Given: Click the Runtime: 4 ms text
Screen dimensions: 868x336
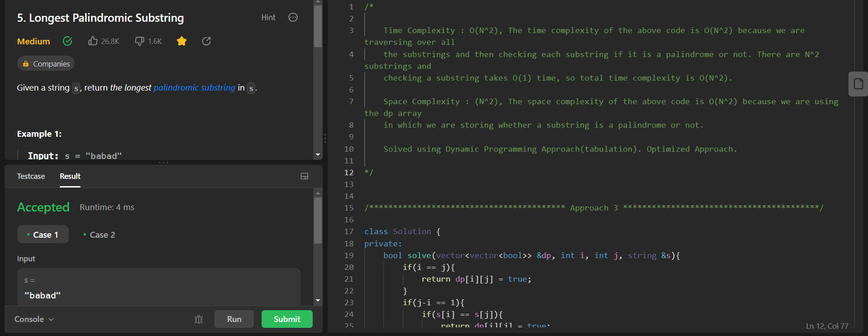Looking at the screenshot, I should click(107, 207).
